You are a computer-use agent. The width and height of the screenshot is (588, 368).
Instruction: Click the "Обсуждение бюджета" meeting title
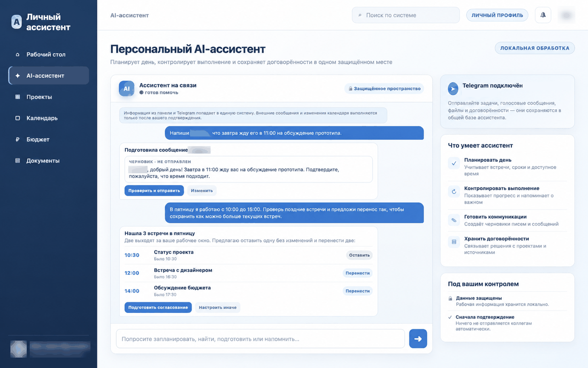click(182, 288)
